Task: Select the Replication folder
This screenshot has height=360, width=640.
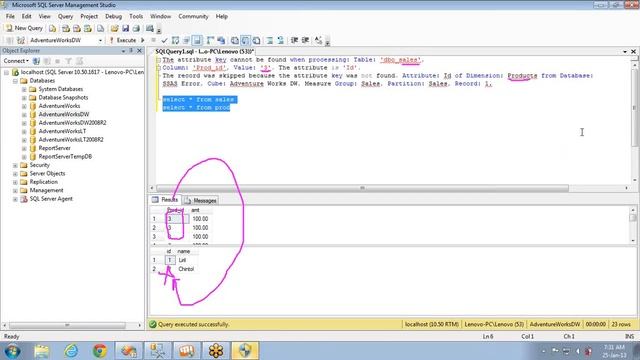Action: point(43,182)
